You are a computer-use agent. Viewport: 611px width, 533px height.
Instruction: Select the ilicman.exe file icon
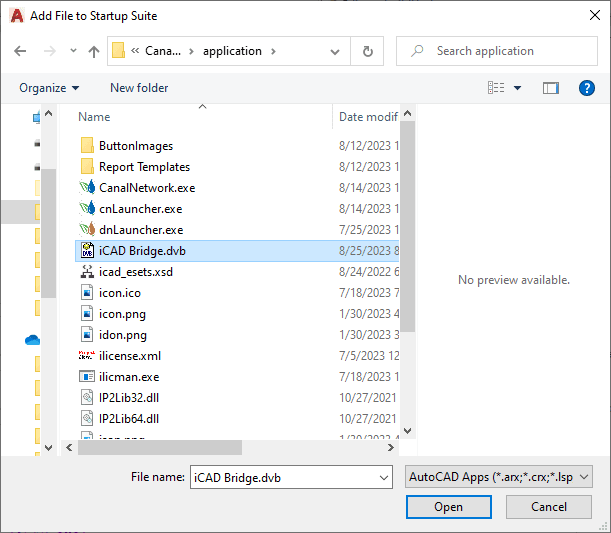coord(87,377)
